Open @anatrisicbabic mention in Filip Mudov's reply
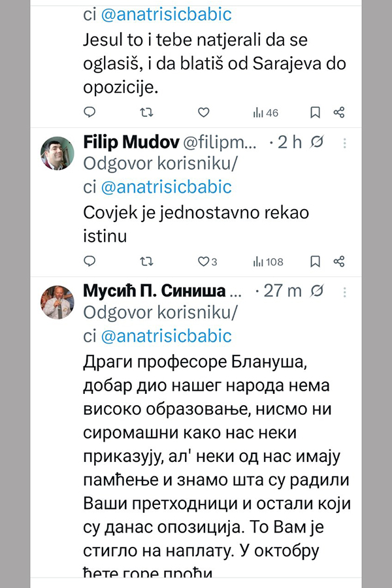This screenshot has width=392, height=588. [x=167, y=188]
